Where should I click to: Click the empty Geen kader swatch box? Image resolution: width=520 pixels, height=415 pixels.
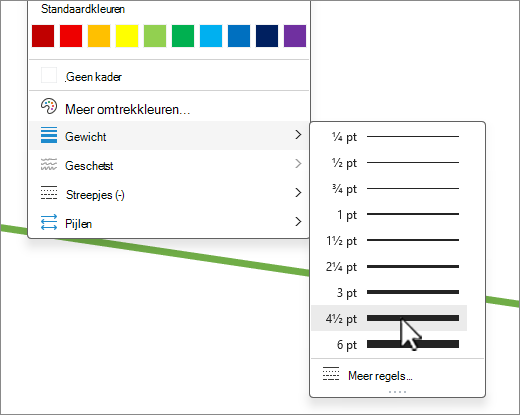49,75
